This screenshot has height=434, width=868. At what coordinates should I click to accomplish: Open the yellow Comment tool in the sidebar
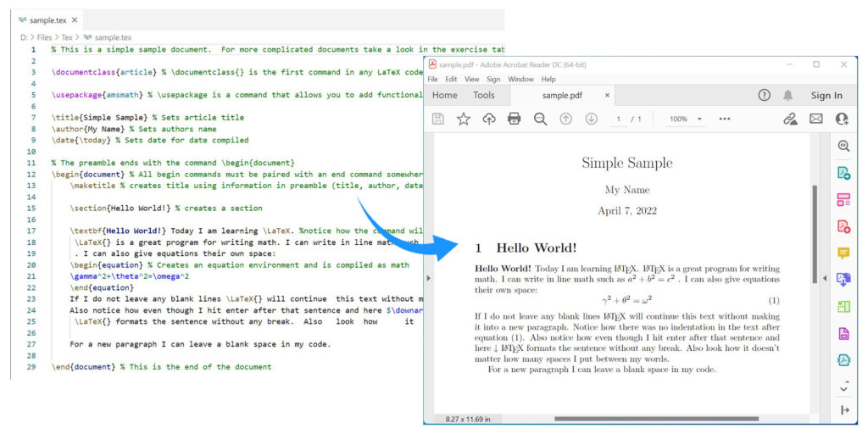[x=843, y=253]
